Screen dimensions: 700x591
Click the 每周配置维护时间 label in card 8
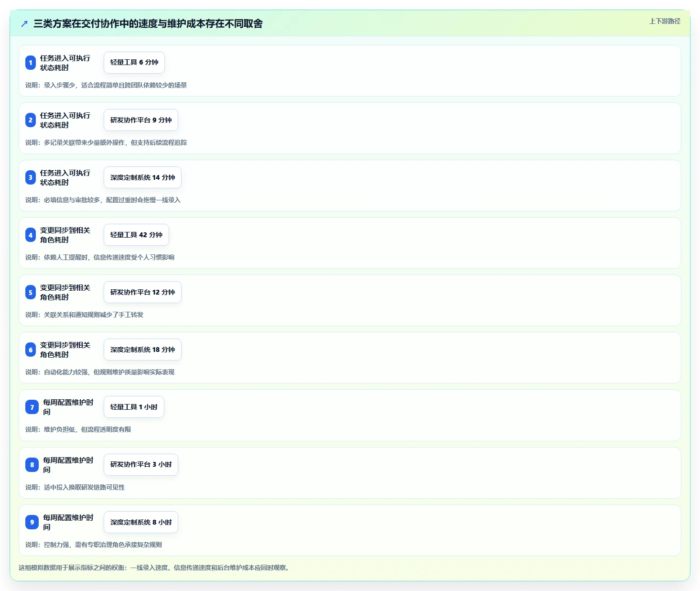point(68,465)
